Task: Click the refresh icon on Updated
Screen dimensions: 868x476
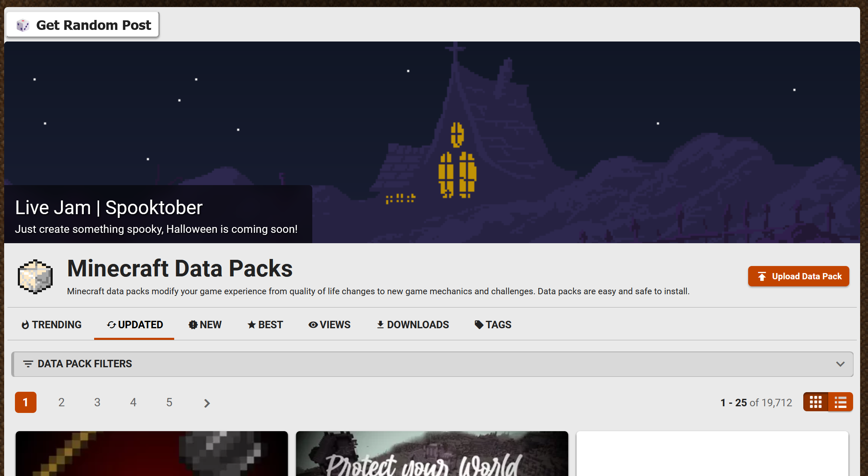Action: (111, 325)
